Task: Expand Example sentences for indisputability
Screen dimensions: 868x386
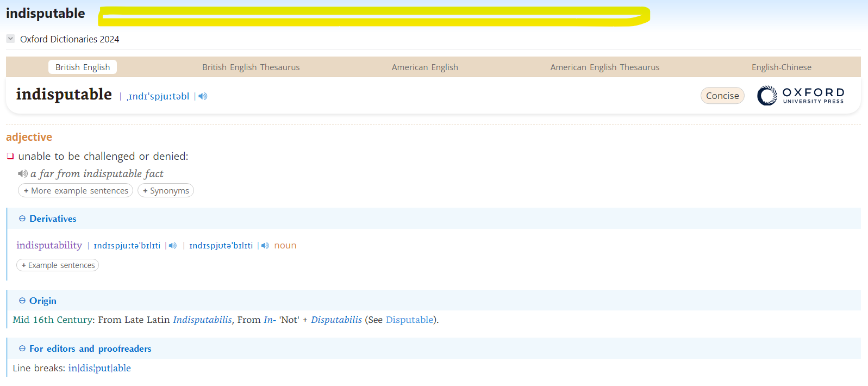Action: point(58,265)
